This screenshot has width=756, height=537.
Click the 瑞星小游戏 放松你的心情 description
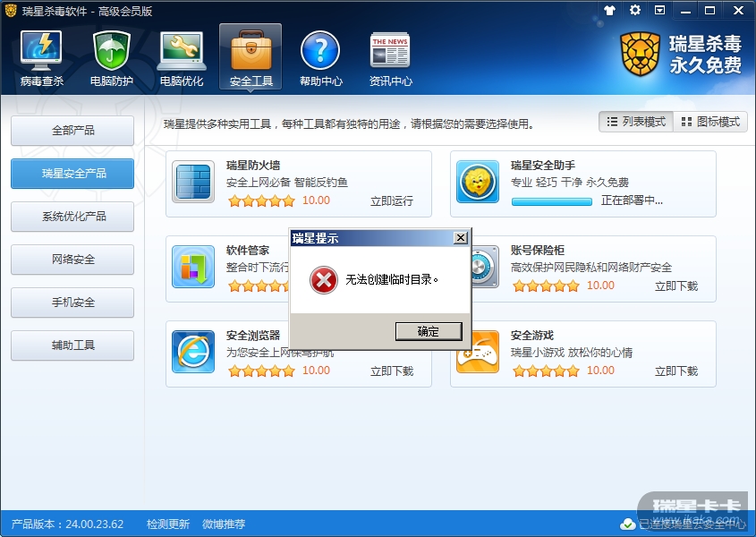pos(572,353)
